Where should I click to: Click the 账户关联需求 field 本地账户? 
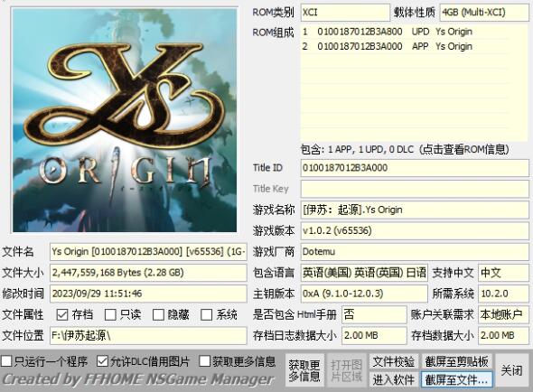coord(503,314)
